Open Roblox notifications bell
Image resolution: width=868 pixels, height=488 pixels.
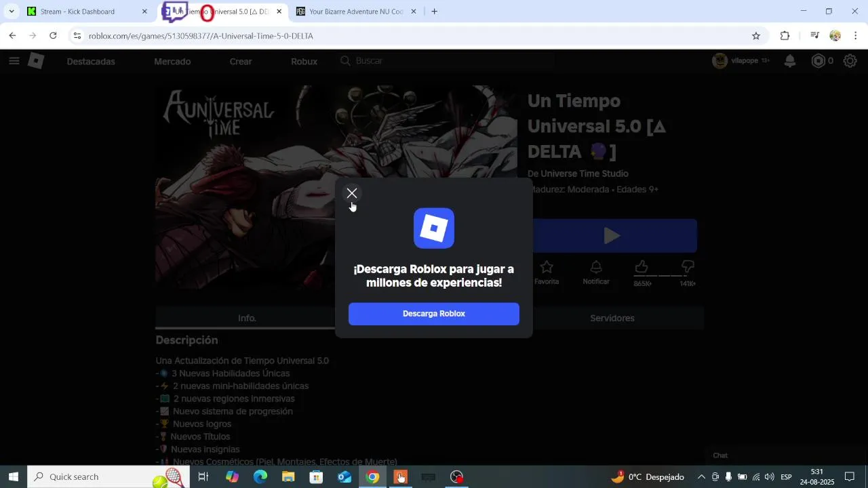tap(790, 61)
